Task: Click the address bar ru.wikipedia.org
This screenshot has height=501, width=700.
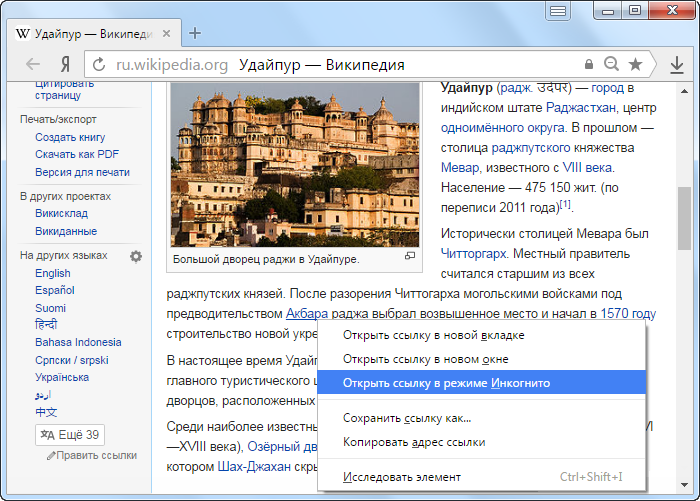Action: coord(172,65)
